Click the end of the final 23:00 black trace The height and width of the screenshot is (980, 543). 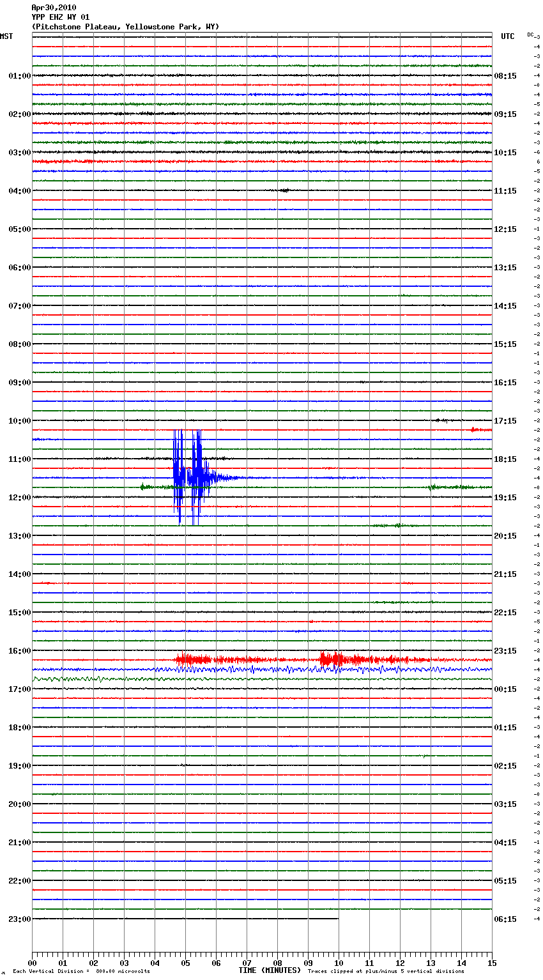tap(338, 919)
